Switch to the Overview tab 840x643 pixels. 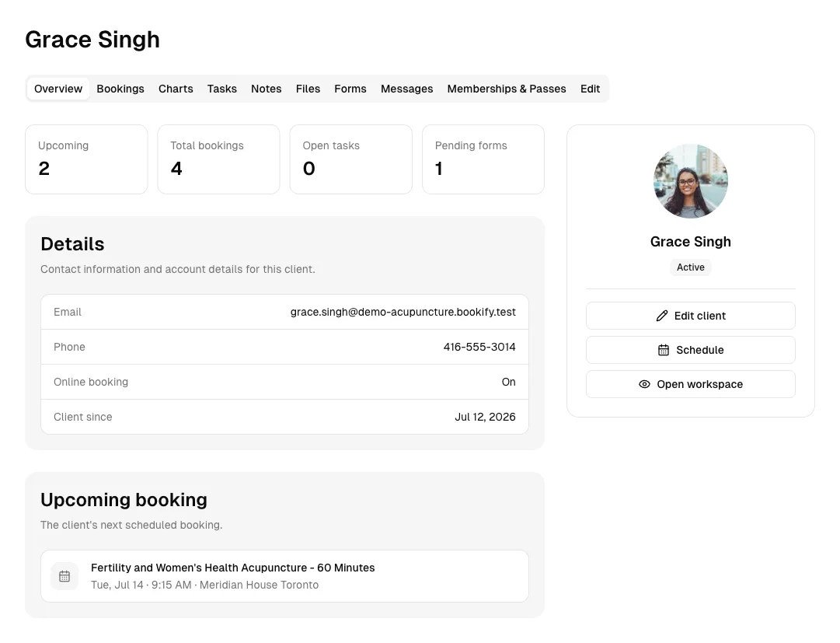58,89
